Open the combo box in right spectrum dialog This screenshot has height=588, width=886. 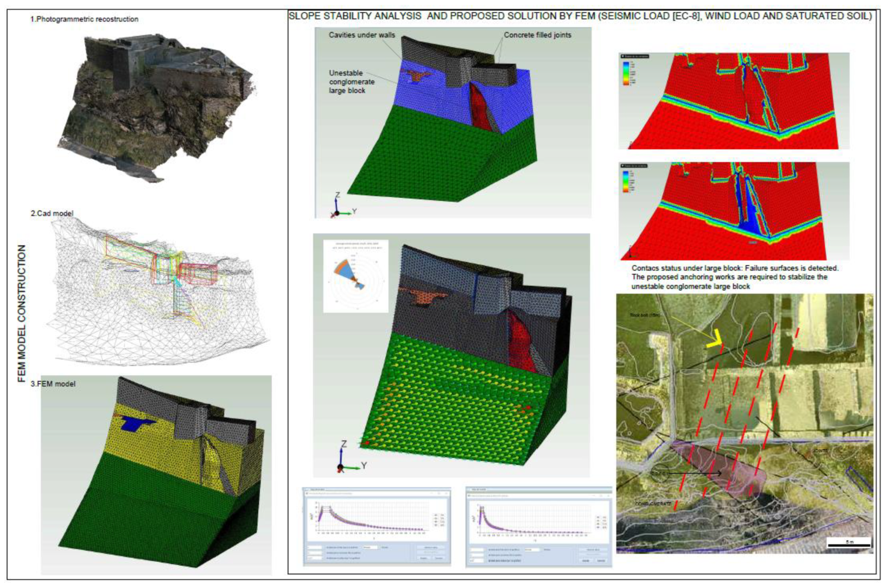pos(532,550)
